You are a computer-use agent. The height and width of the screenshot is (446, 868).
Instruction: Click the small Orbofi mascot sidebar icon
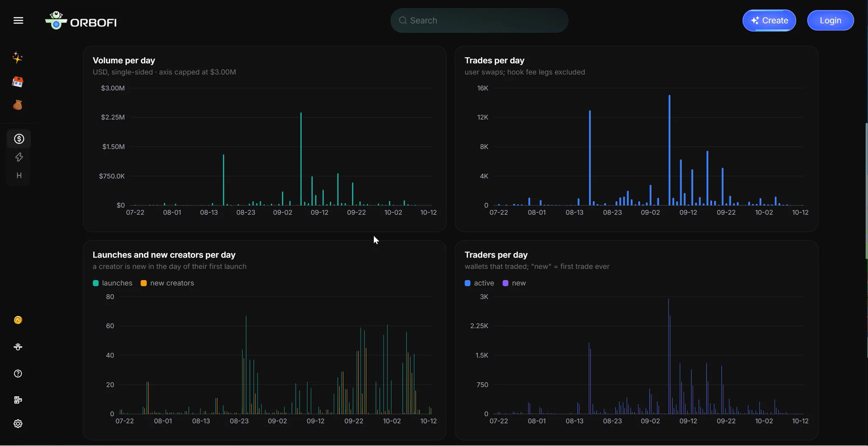click(x=18, y=346)
